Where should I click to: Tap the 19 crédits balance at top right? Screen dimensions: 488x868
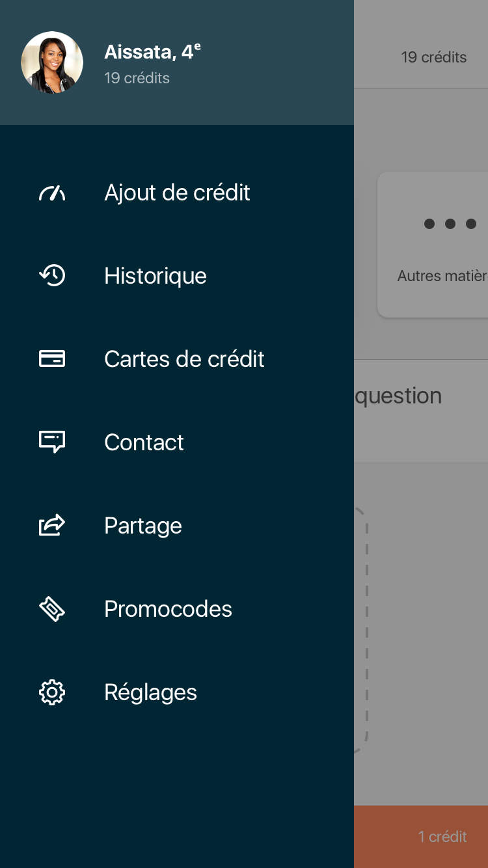pyautogui.click(x=434, y=57)
